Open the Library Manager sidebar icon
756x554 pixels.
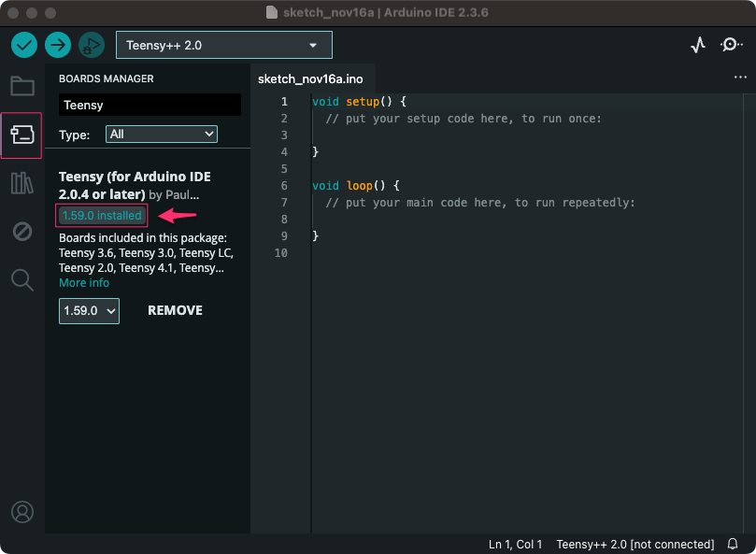22,183
